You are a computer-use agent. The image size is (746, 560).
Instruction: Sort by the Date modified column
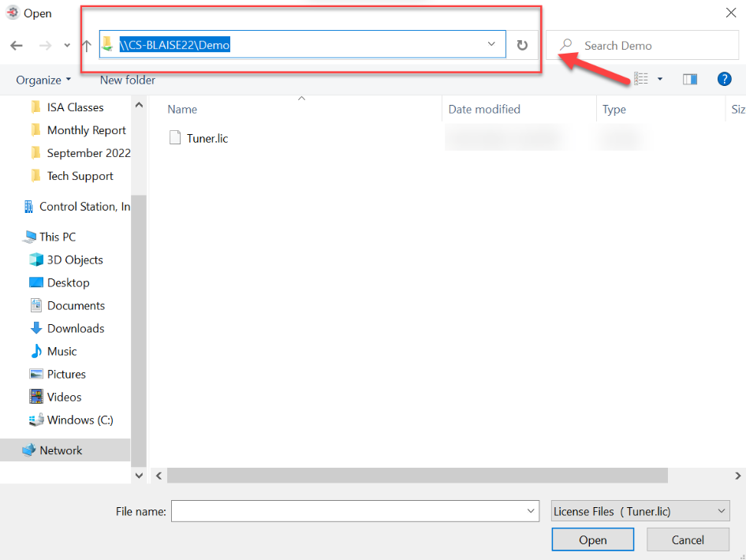tap(484, 110)
